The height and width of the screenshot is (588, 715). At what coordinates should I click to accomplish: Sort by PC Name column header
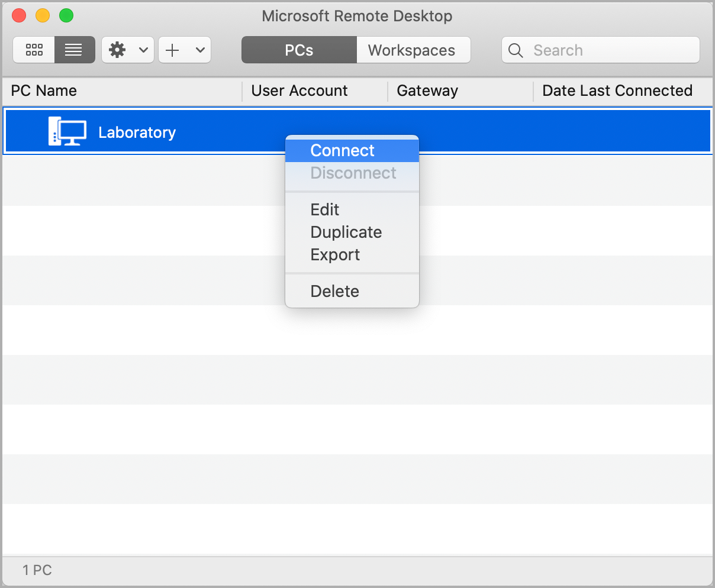pos(44,91)
